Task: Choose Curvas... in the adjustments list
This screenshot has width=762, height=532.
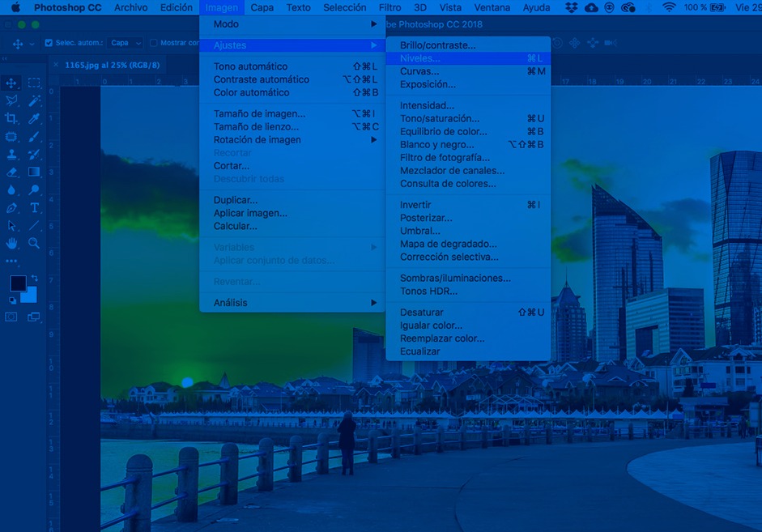Action: 469,71
